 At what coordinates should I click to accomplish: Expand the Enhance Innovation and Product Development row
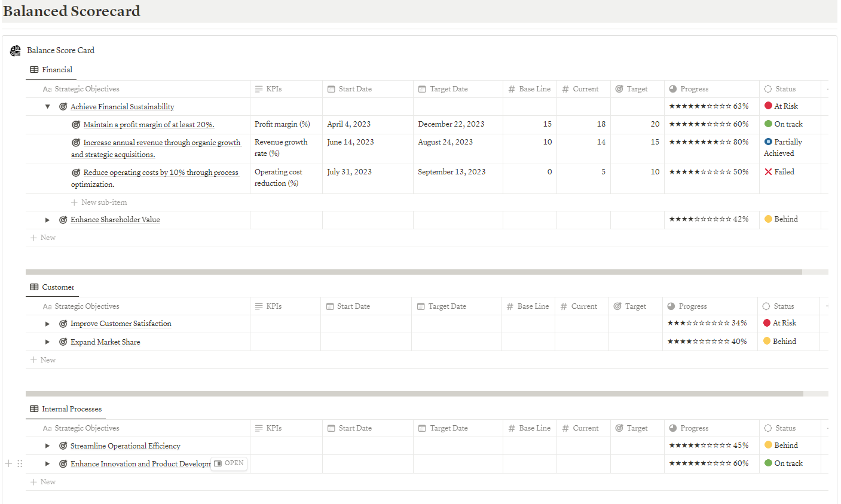[47, 464]
